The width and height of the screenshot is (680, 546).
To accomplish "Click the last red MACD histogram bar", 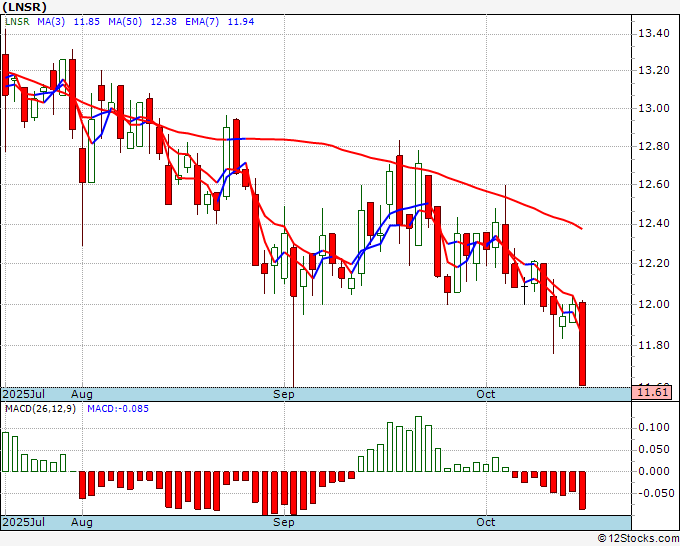I will tap(582, 490).
